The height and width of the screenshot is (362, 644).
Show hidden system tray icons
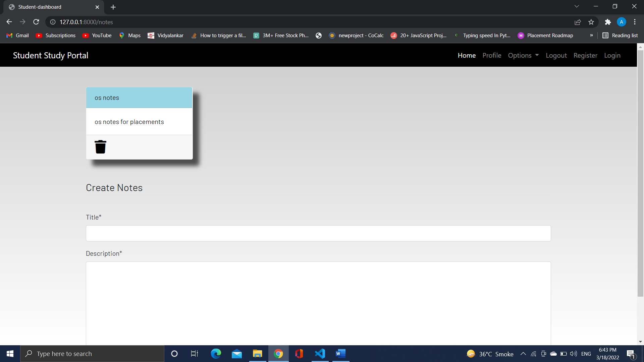[x=523, y=354]
